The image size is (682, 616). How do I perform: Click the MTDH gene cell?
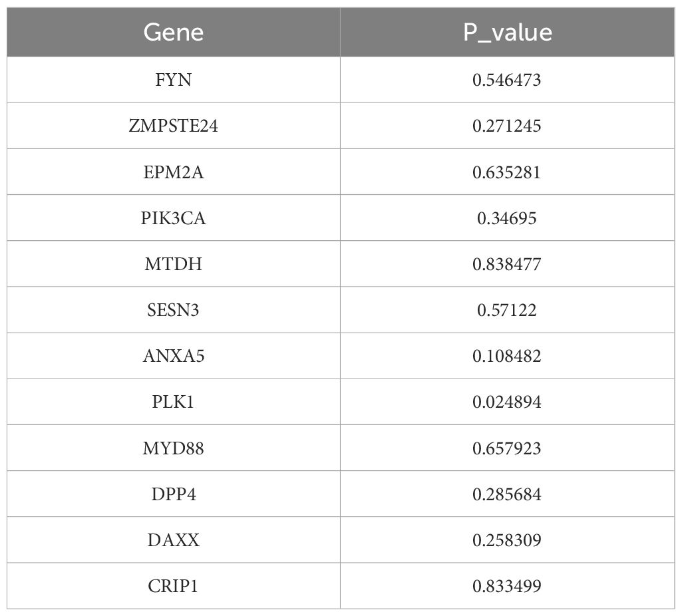pos(173,264)
